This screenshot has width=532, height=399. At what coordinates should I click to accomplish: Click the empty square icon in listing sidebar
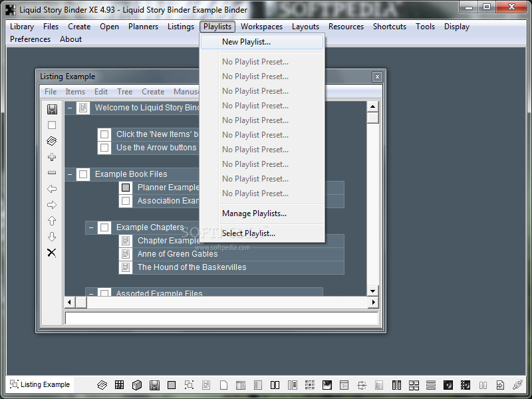(52, 125)
